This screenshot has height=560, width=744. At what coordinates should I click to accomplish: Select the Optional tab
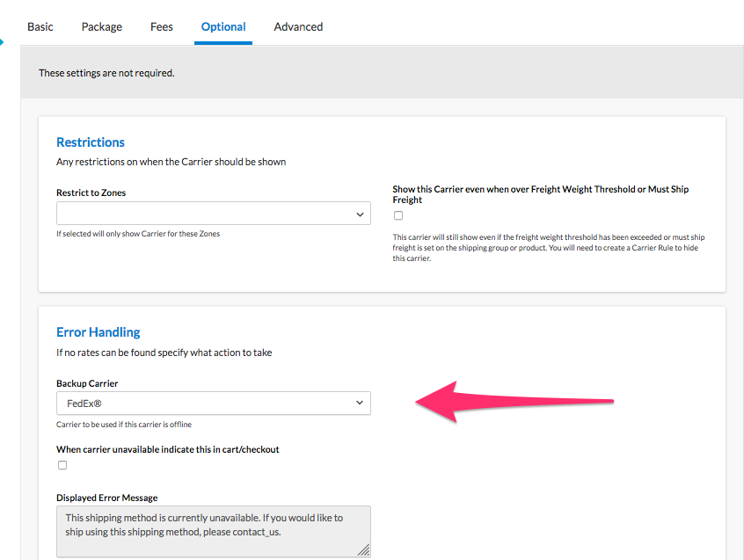coord(223,26)
